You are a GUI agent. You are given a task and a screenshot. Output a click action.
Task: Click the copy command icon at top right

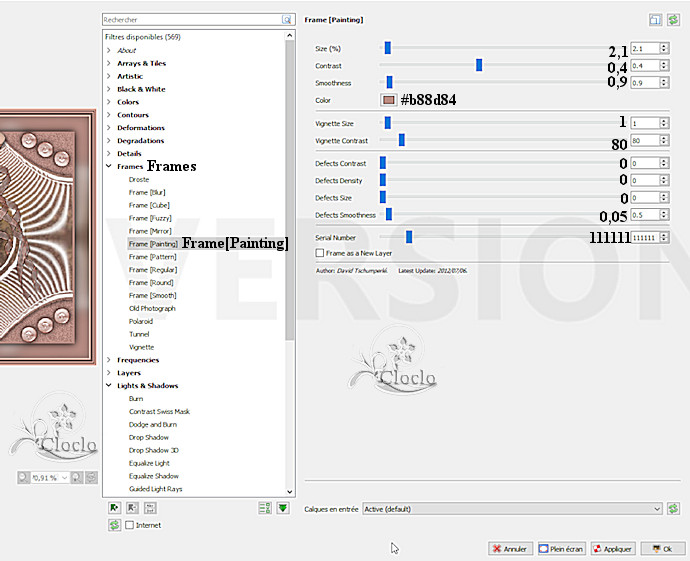655,19
